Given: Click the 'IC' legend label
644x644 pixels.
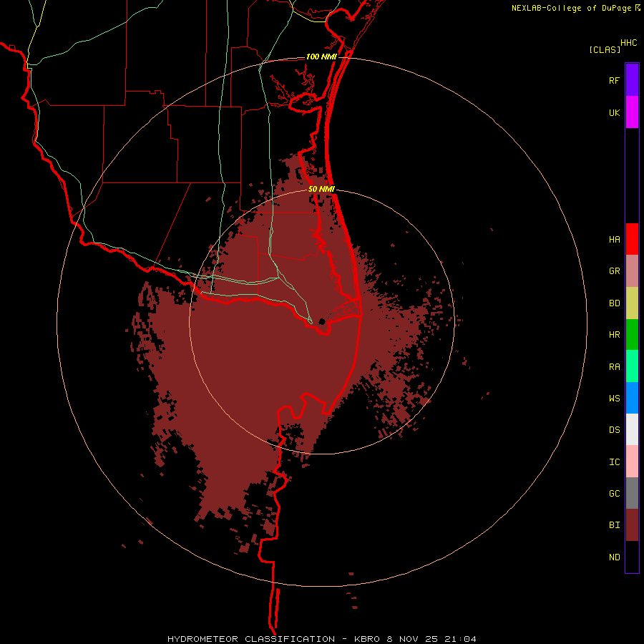Looking at the screenshot, I should point(614,462).
